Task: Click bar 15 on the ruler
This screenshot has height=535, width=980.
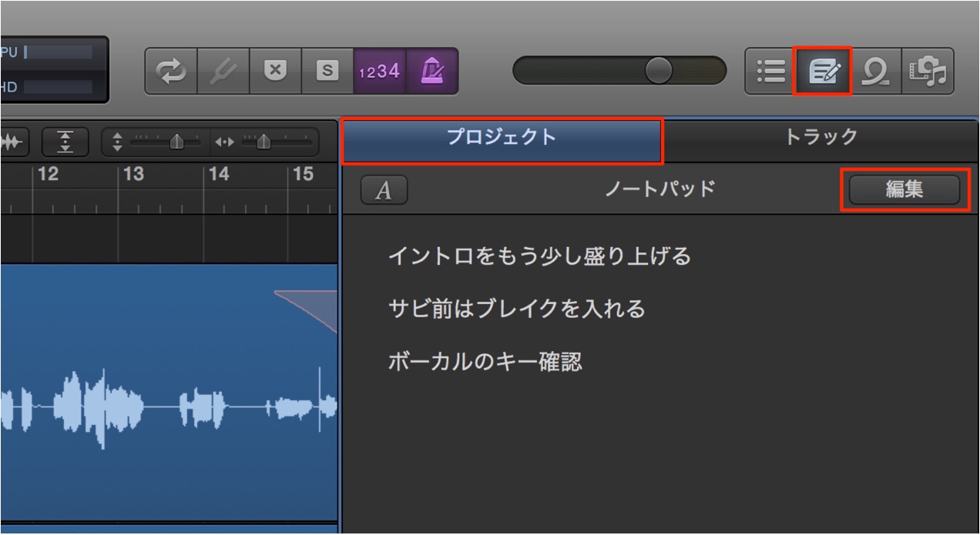Action: (303, 174)
